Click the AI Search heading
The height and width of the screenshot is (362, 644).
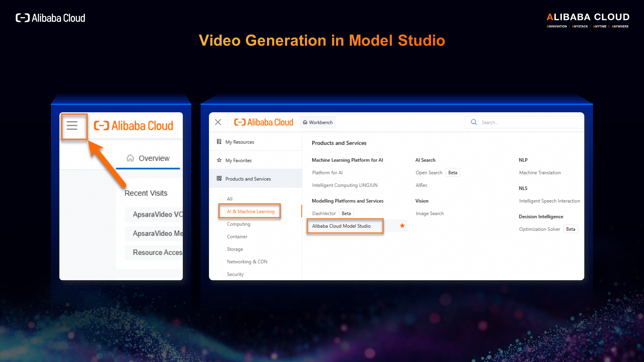(x=425, y=160)
